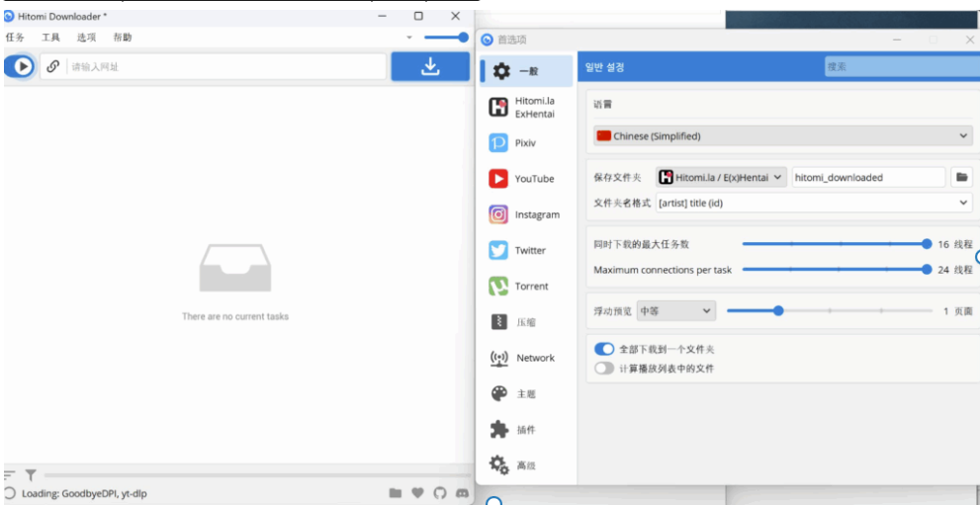Open the Twitter settings section
980x505 pixels.
526,250
